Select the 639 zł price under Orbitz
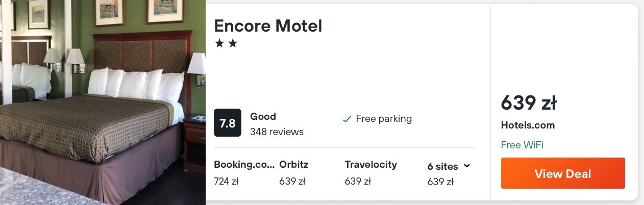Screen dimensions: 644x205 292,182
